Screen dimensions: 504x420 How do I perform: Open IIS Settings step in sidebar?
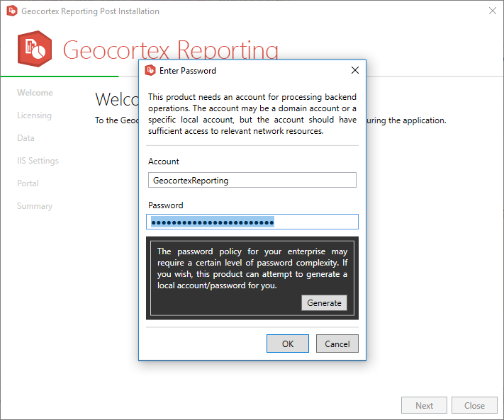point(38,161)
